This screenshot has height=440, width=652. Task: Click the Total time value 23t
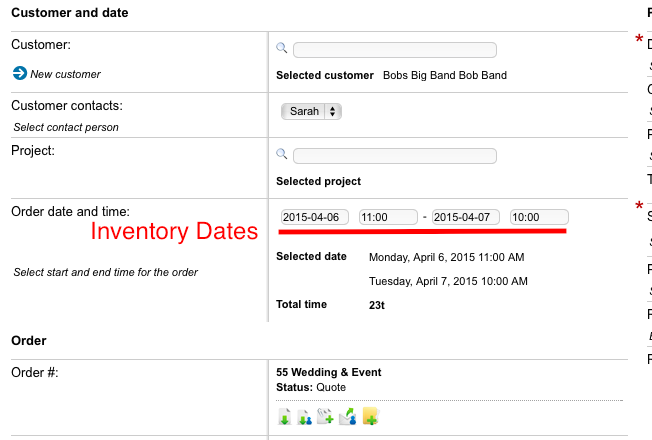(x=377, y=305)
